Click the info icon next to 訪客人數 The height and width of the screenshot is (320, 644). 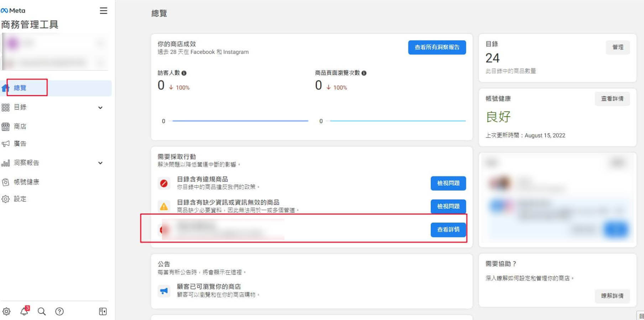coord(184,73)
